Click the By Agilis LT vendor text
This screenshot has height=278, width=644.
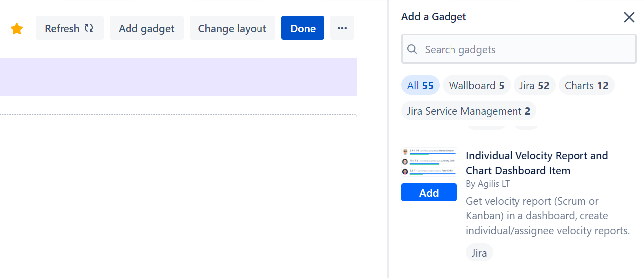[487, 184]
